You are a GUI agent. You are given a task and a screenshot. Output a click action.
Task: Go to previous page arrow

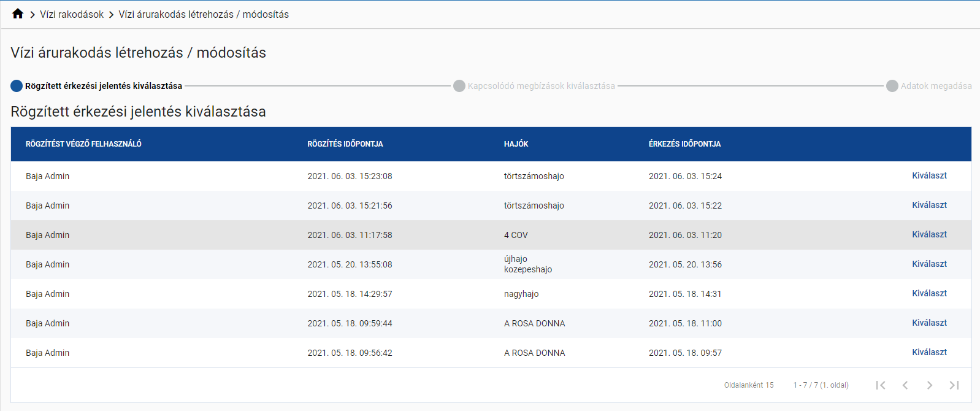(905, 385)
